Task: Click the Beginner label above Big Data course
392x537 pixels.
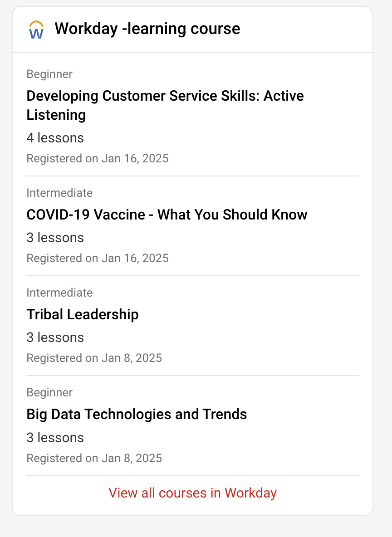Action: 49,392
